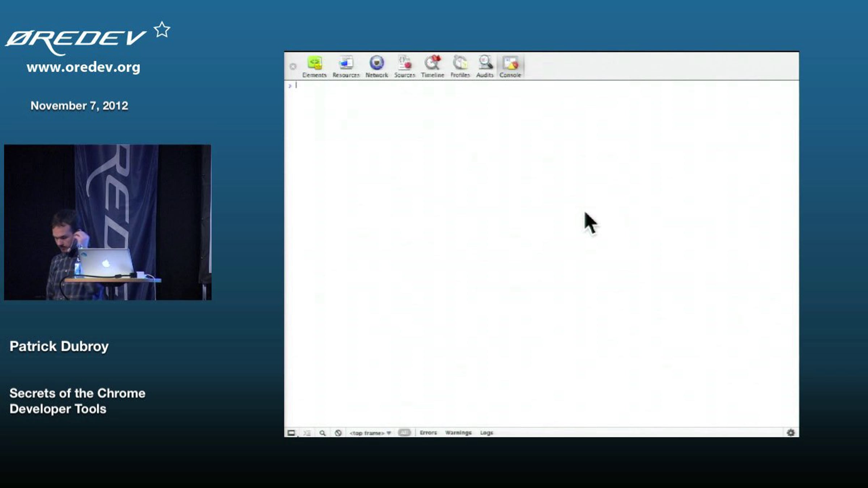The height and width of the screenshot is (488, 868).
Task: Click the www.oredev.org address
Action: [84, 67]
